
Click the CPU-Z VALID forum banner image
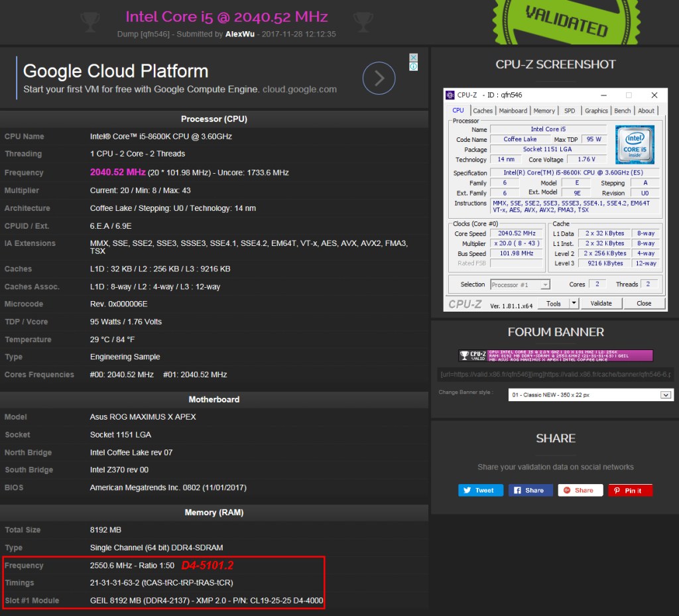556,355
